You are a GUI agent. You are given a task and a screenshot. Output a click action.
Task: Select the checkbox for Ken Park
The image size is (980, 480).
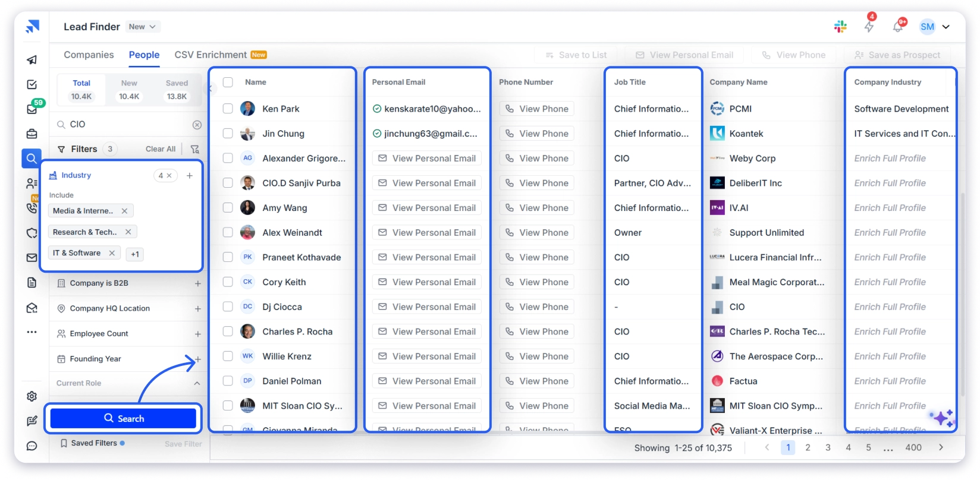pyautogui.click(x=228, y=109)
